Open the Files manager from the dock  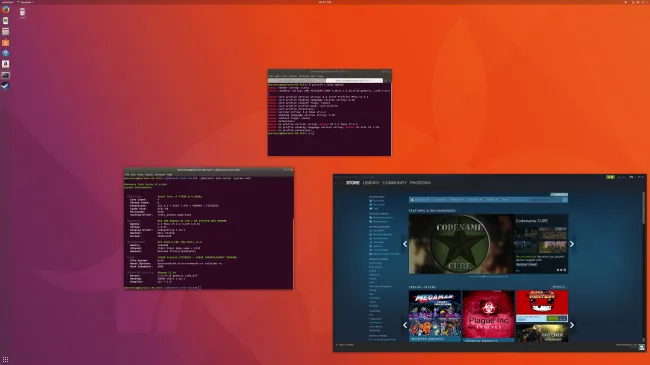[x=5, y=32]
